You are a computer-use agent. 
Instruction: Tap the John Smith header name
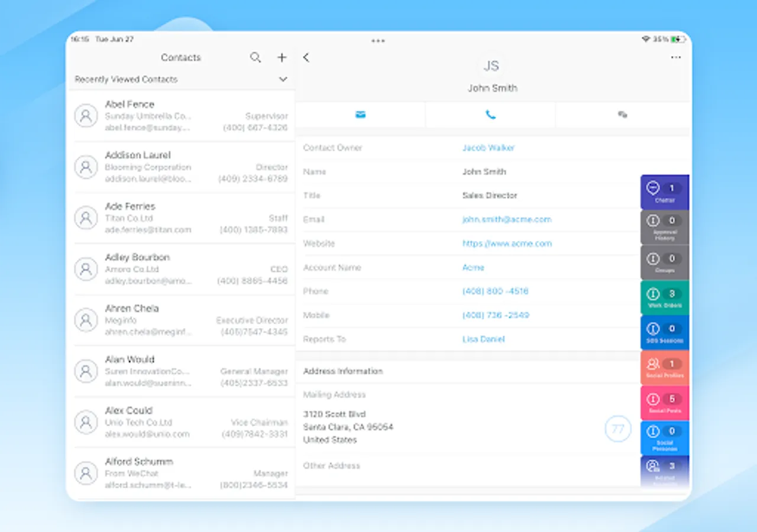493,88
